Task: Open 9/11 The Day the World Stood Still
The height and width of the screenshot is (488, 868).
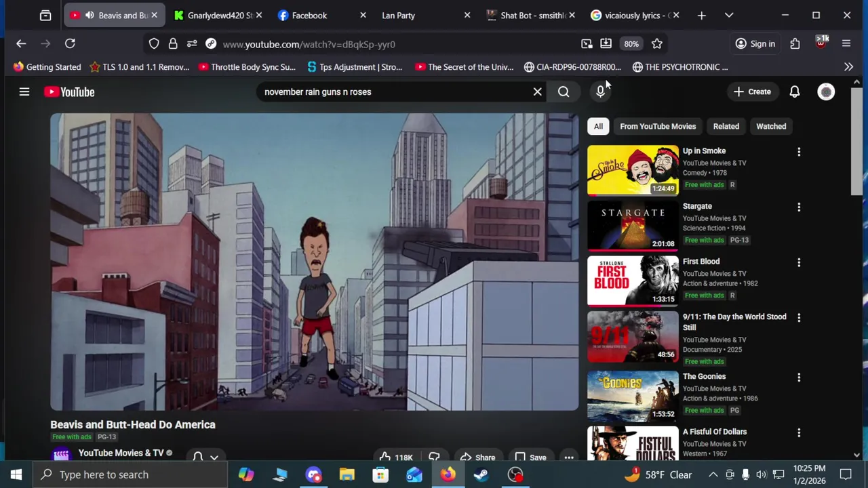Action: 734,322
